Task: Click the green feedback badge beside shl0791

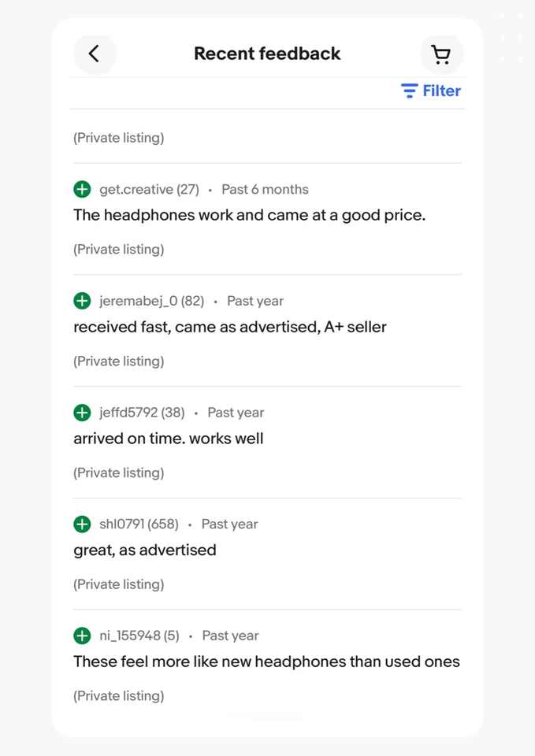Action: pyautogui.click(x=82, y=524)
